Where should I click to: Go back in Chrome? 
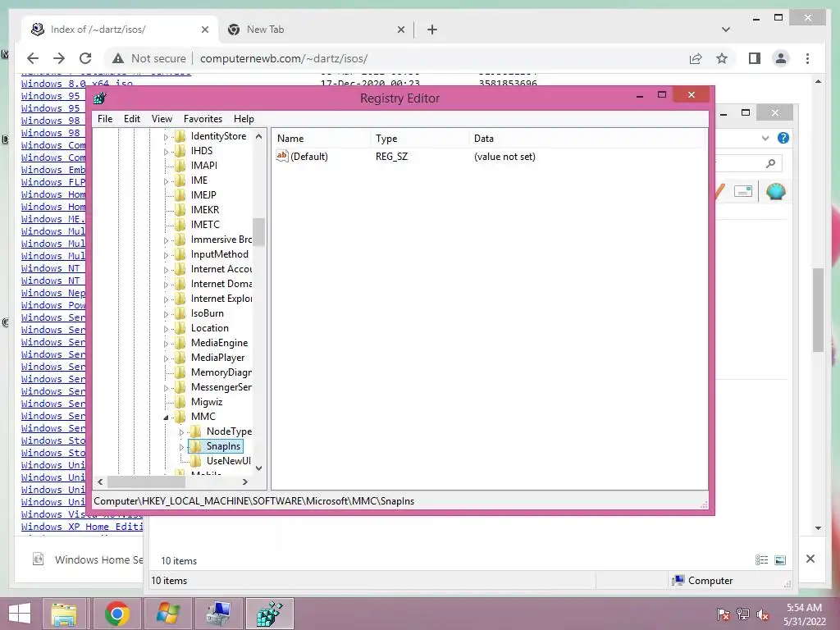[33, 58]
